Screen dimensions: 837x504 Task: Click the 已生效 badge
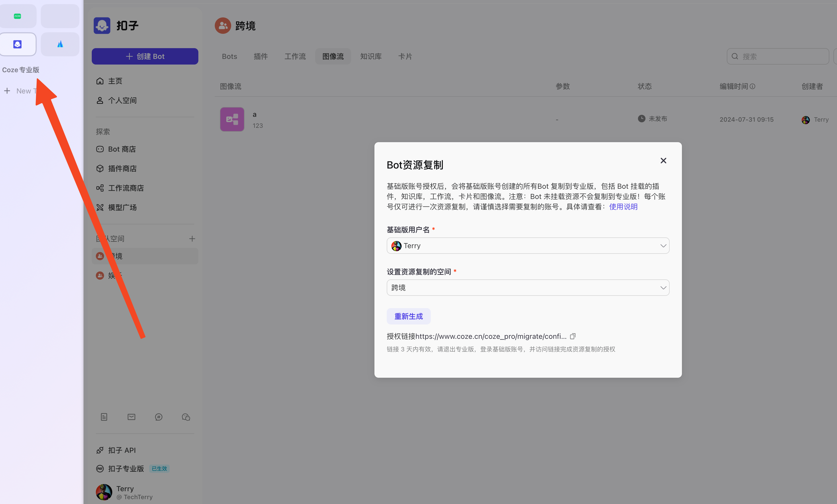tap(159, 469)
